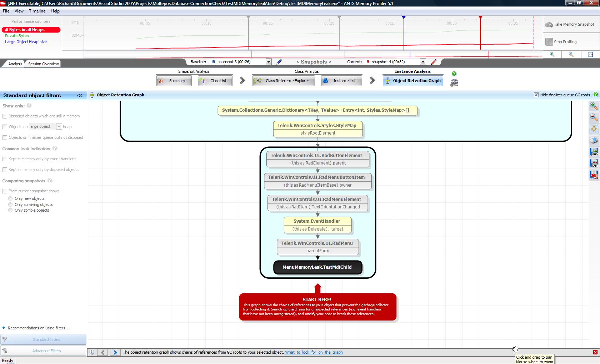Open Recommendations on using filters link
600x364 pixels.
click(39, 328)
